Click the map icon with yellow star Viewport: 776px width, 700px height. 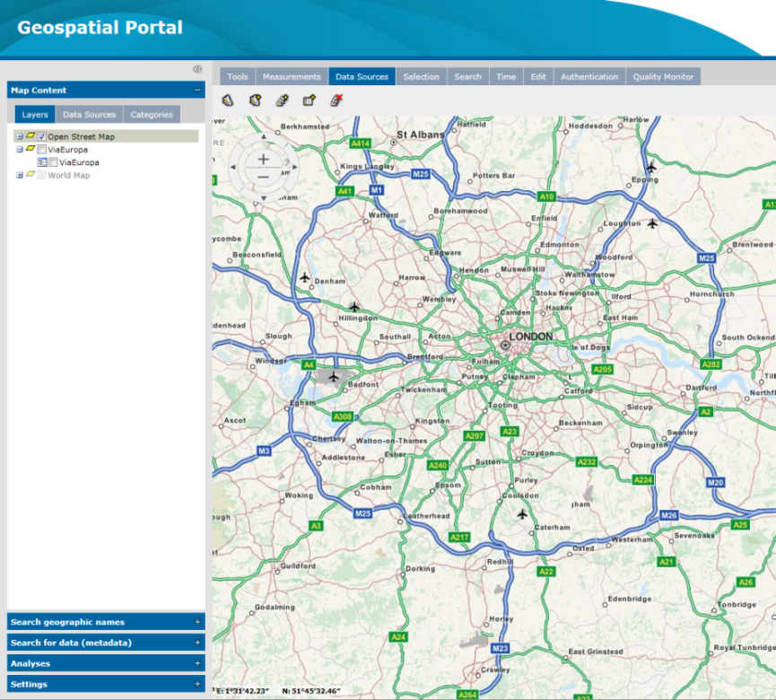[x=255, y=101]
